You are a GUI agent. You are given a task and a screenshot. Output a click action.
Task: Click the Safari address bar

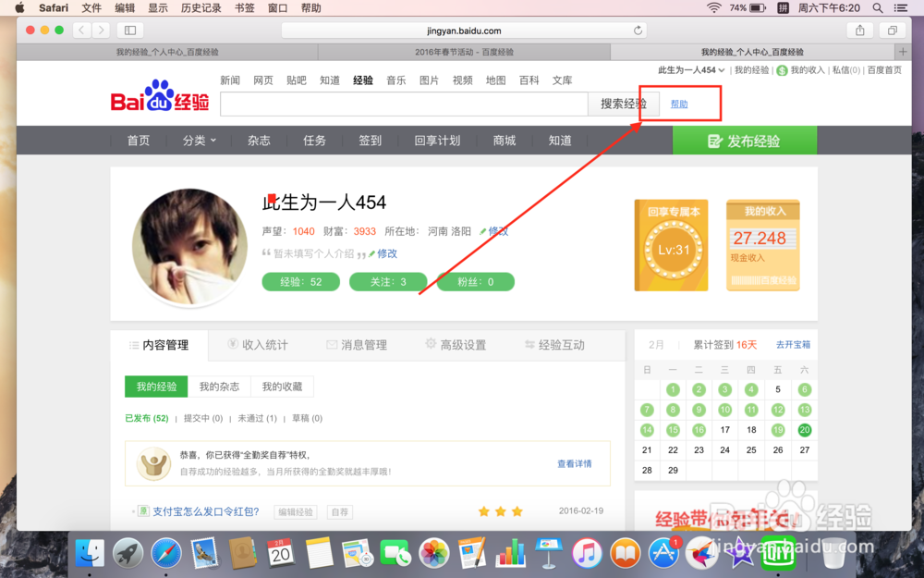[460, 30]
